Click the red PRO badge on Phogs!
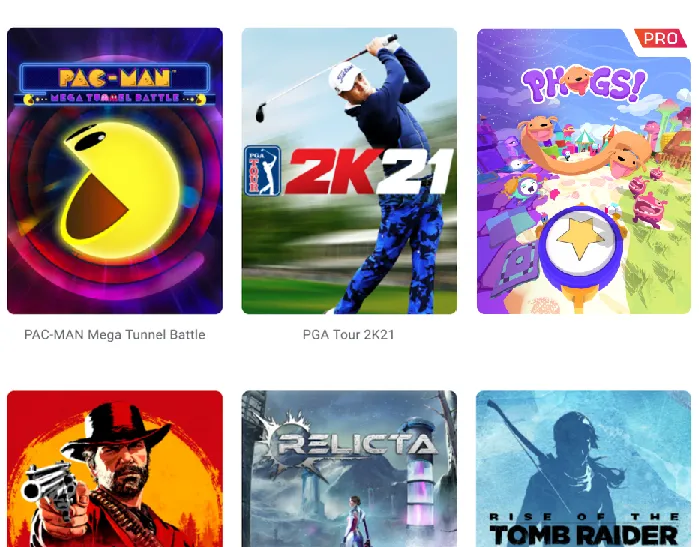Screen dimensions: 699x547 point(660,38)
